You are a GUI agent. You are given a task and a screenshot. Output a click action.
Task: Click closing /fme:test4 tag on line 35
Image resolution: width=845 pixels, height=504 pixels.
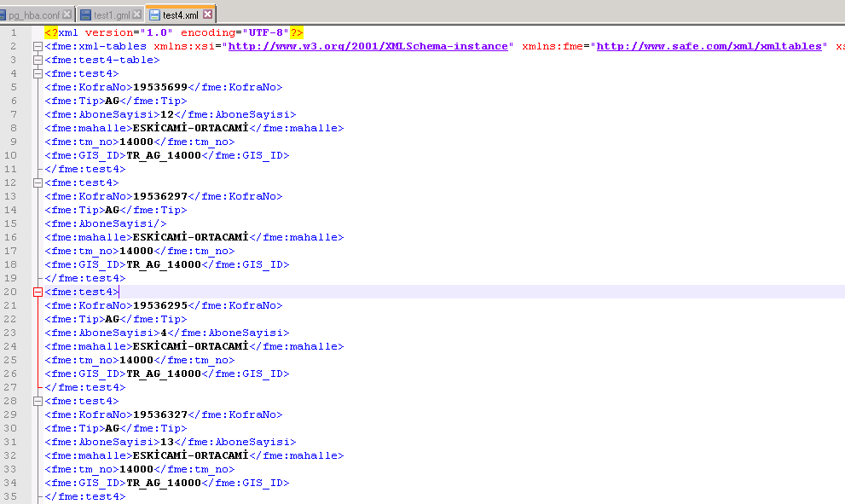[x=85, y=496]
